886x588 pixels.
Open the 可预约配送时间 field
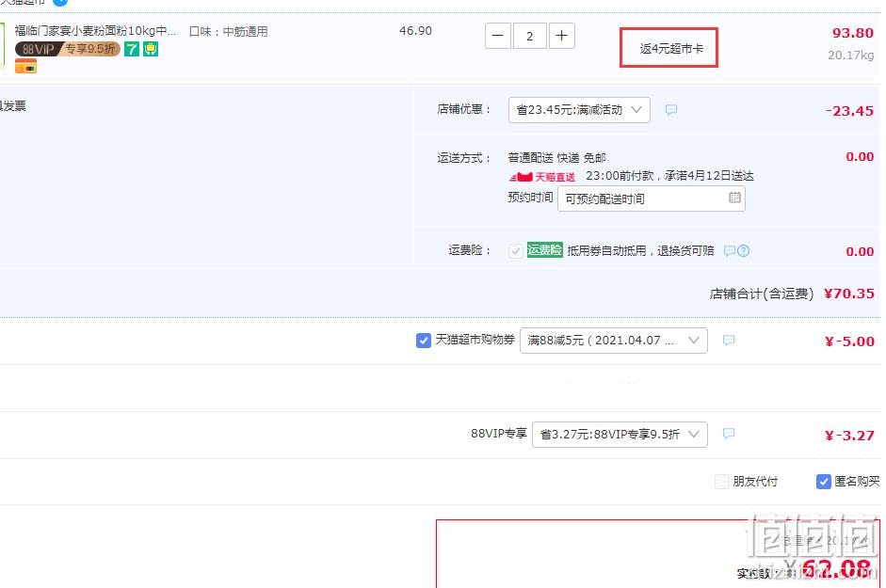(x=651, y=199)
